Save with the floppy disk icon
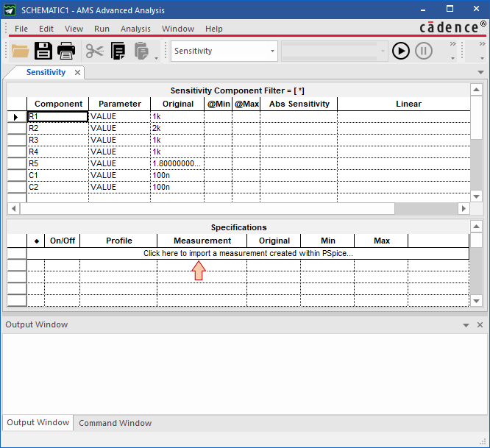 coord(43,51)
